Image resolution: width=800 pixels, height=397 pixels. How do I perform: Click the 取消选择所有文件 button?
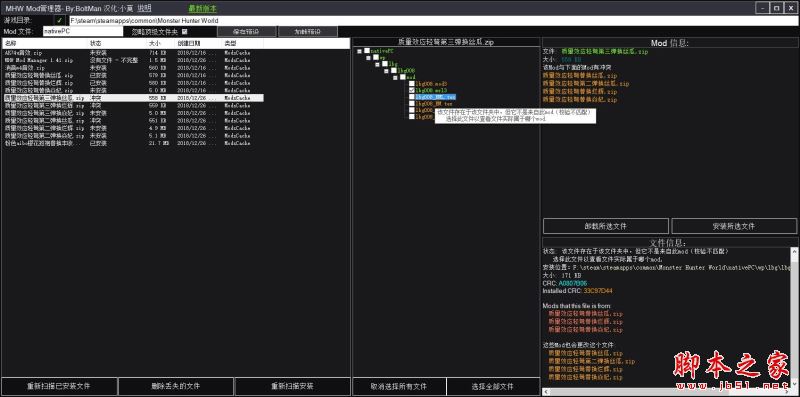[399, 386]
